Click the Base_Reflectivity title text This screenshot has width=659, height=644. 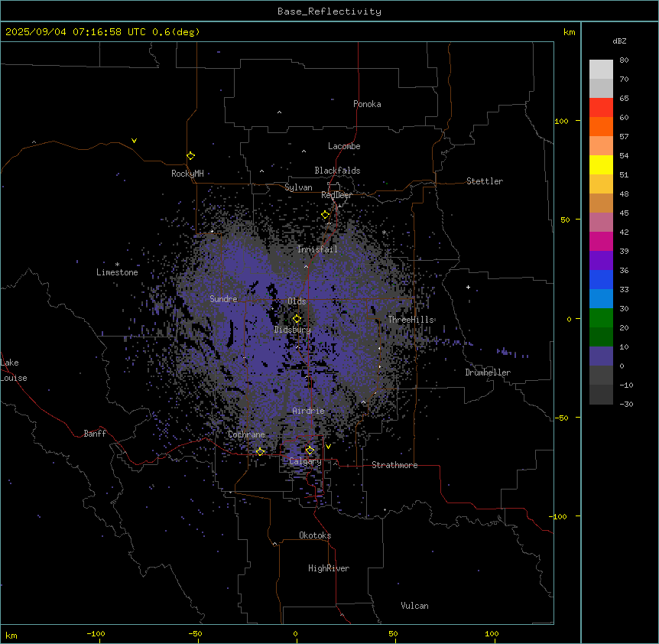click(x=329, y=11)
